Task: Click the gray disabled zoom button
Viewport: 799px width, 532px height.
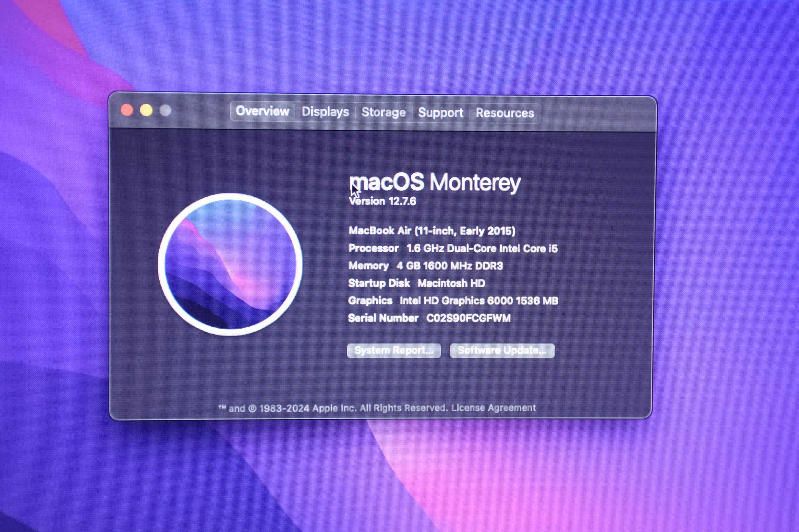Action: tap(165, 110)
